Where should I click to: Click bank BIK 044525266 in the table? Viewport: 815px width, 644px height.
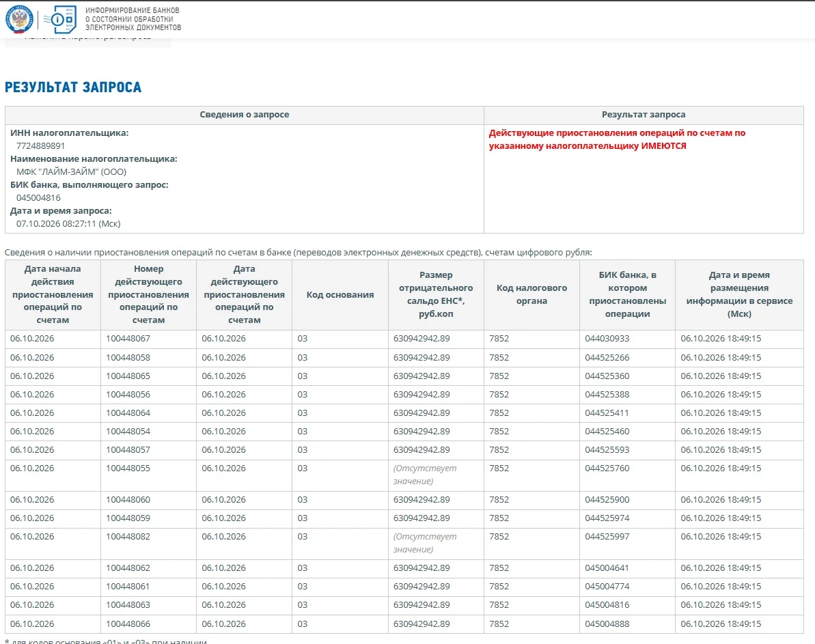point(607,358)
